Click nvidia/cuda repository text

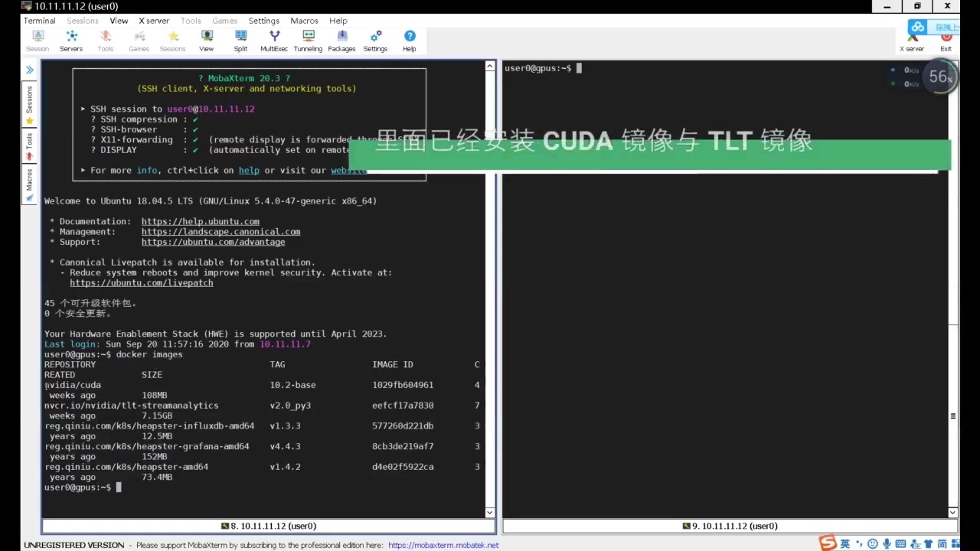(73, 385)
